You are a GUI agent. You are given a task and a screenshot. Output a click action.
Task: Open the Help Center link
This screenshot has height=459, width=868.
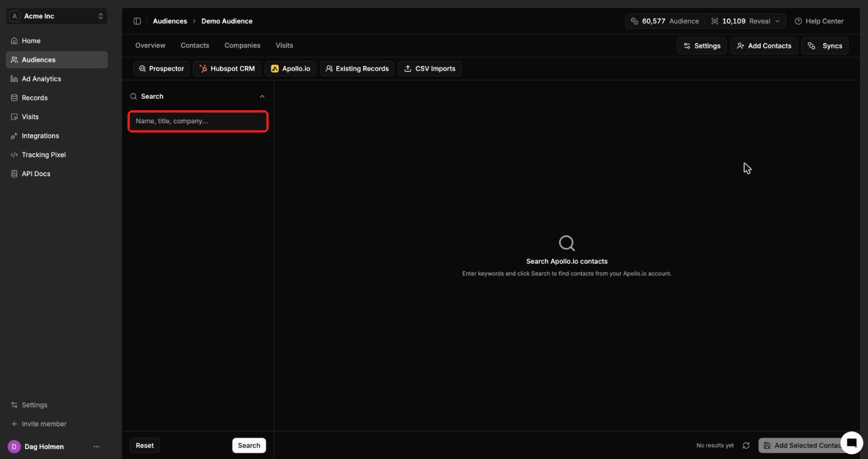[x=819, y=21]
